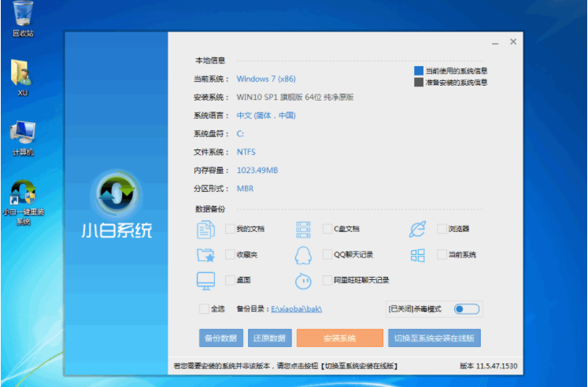Click the browser backup icon

click(417, 229)
